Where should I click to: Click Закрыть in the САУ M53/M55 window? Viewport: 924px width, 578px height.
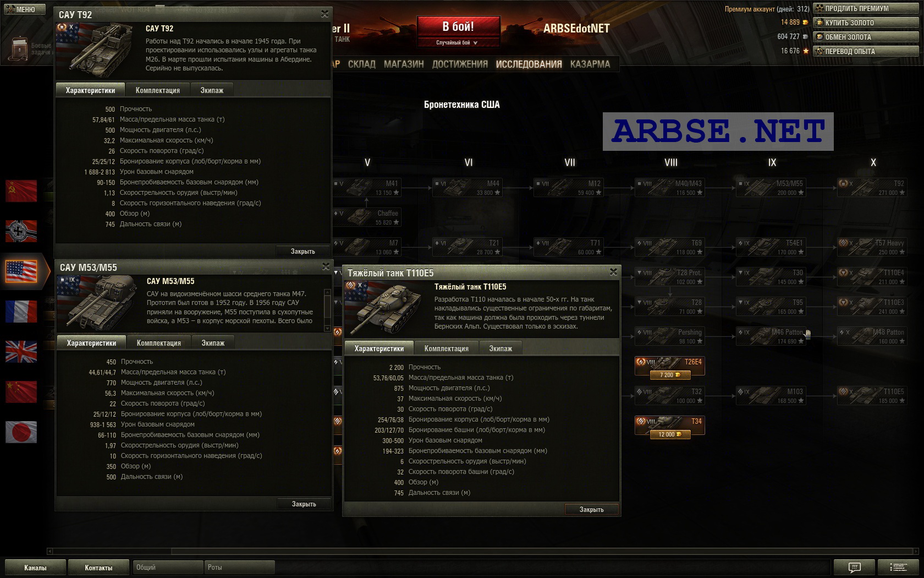pos(304,504)
